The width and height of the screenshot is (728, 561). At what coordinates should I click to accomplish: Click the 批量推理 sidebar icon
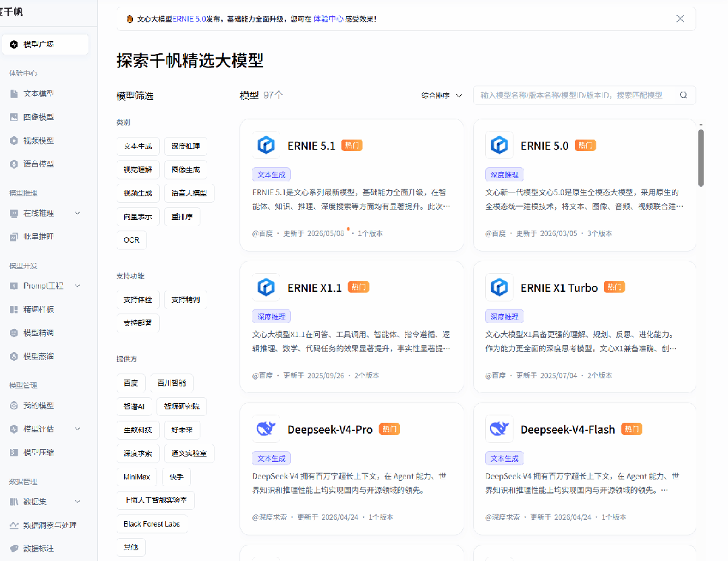tap(14, 237)
